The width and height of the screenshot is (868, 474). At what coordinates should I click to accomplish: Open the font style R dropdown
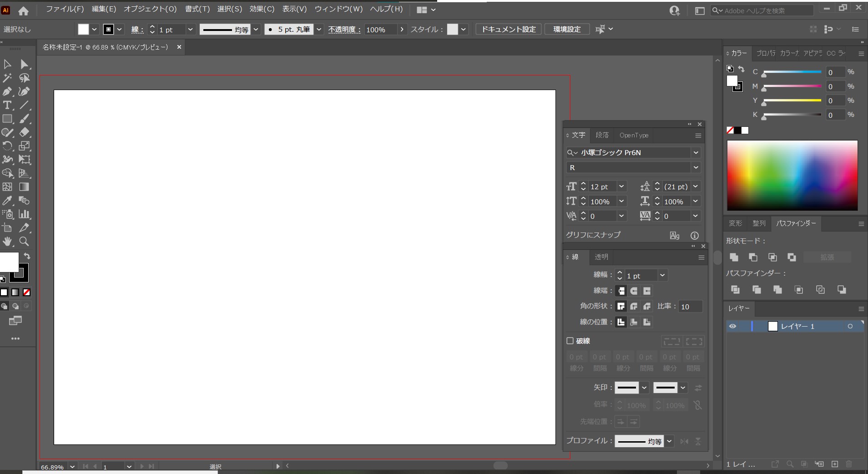click(x=696, y=167)
